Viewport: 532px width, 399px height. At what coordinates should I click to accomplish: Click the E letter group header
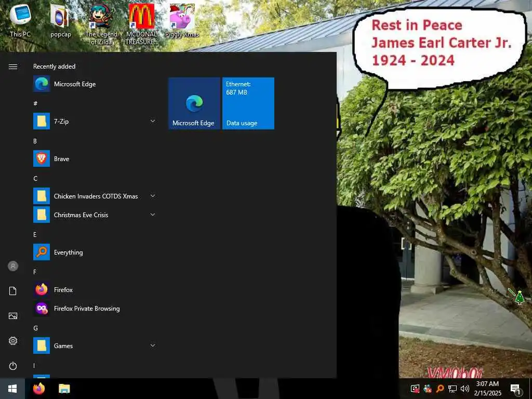35,234
